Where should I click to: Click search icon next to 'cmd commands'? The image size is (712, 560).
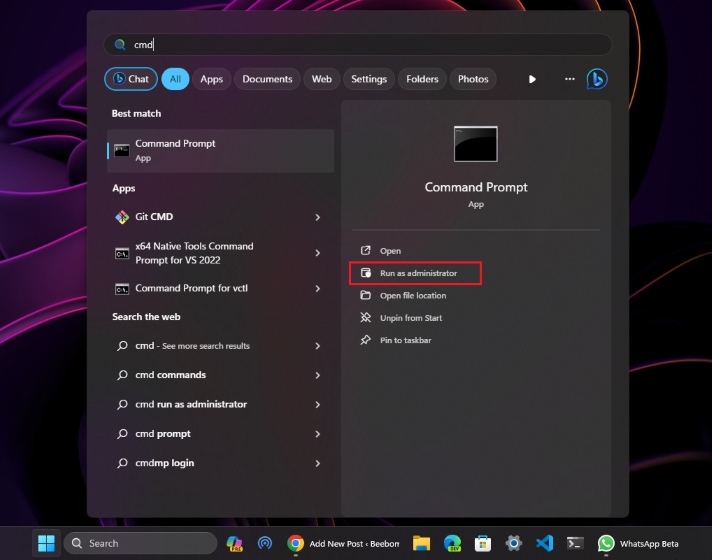(x=122, y=375)
